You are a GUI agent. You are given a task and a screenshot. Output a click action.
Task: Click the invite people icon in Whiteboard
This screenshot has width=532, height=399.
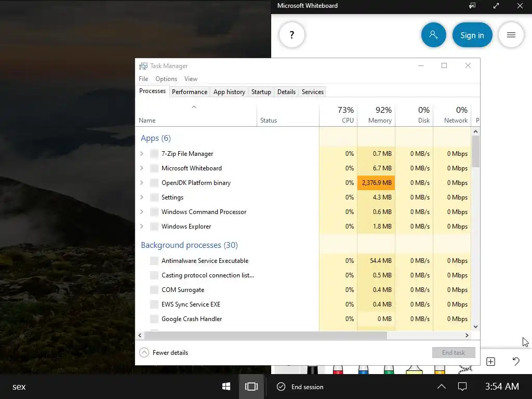433,35
